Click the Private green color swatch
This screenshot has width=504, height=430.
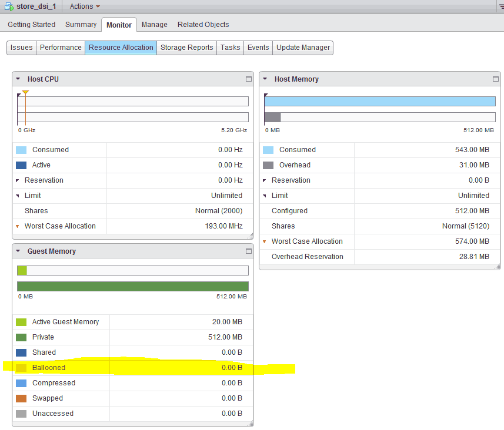pyautogui.click(x=21, y=337)
